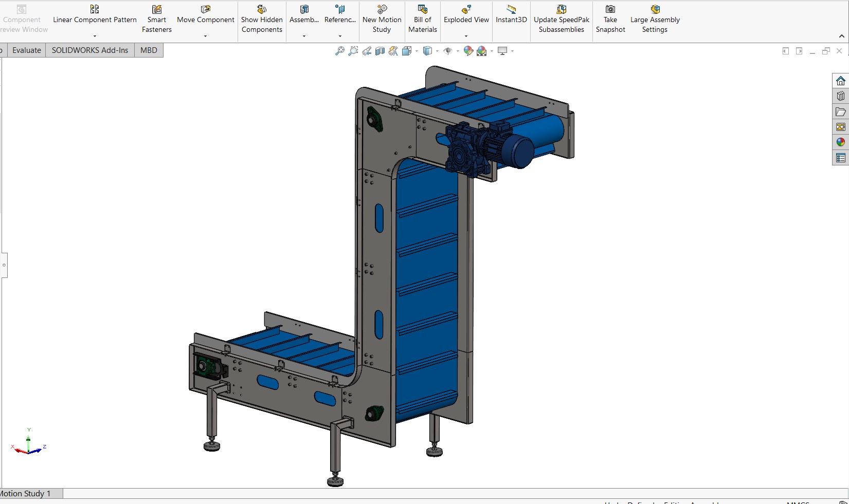Toggle Hide/Show Items eye icon
Viewport: 849px width, 504px height.
448,51
